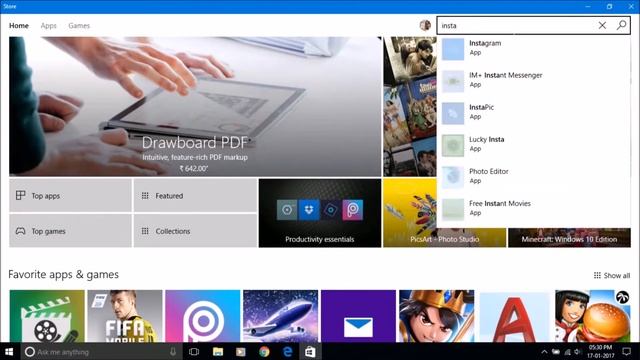Open Task View on the taskbar
Screen dimensions: 640x360
[x=194, y=351]
